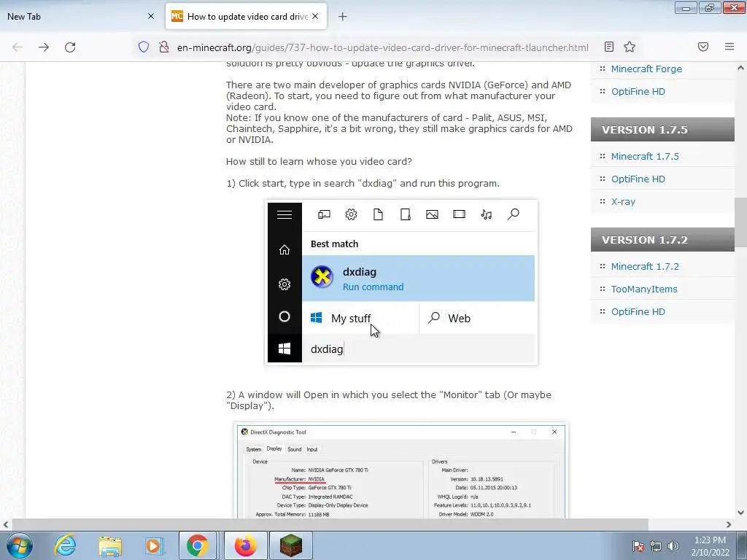Viewport: 747px width, 560px height.
Task: Close the New Tab tab
Action: [x=151, y=16]
